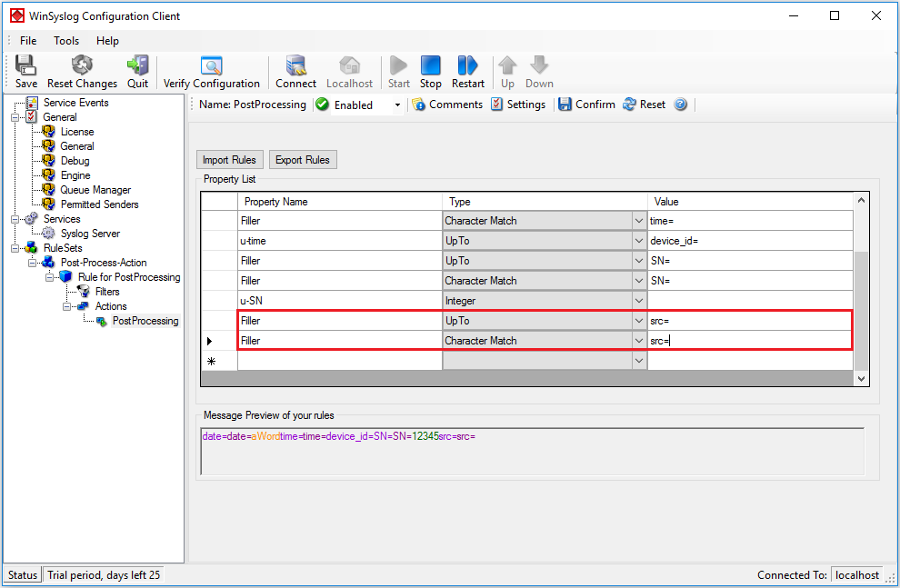The height and width of the screenshot is (588, 900).
Task: Click the Reset Changes toolbar icon
Action: click(x=82, y=72)
